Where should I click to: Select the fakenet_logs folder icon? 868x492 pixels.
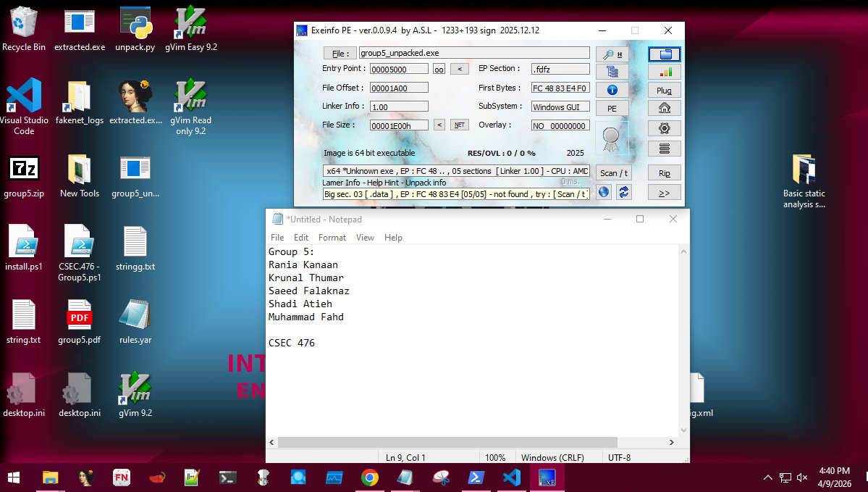coord(80,102)
